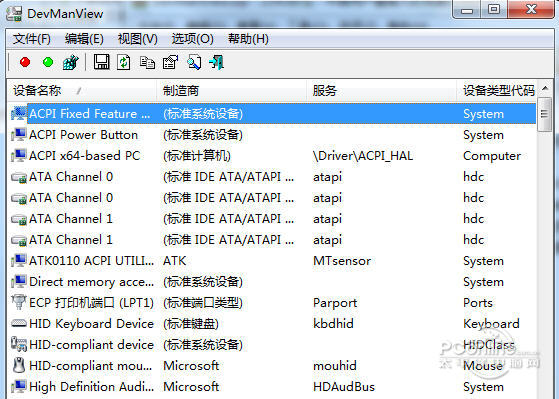Click the (标准键盘) manufacturer cell
This screenshot has width=559, height=399.
(191, 323)
